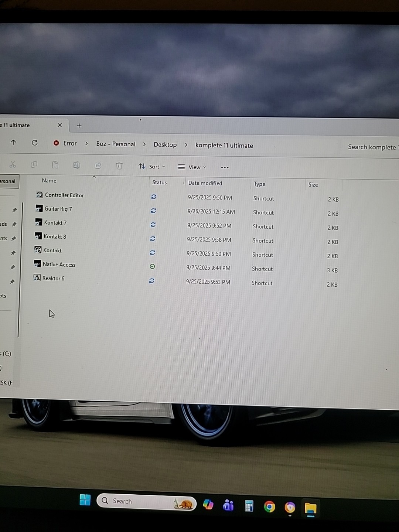399x532 pixels.
Task: Open Google Chrome from the taskbar
Action: coord(269,507)
